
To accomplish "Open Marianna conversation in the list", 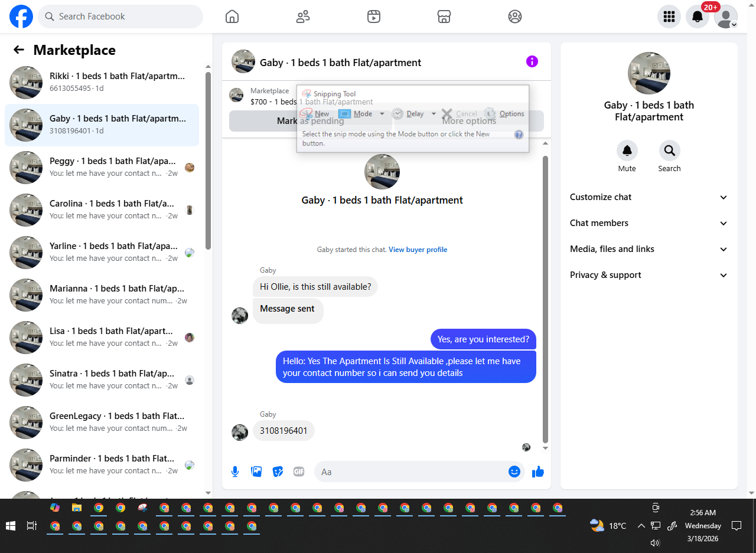I will click(x=102, y=295).
